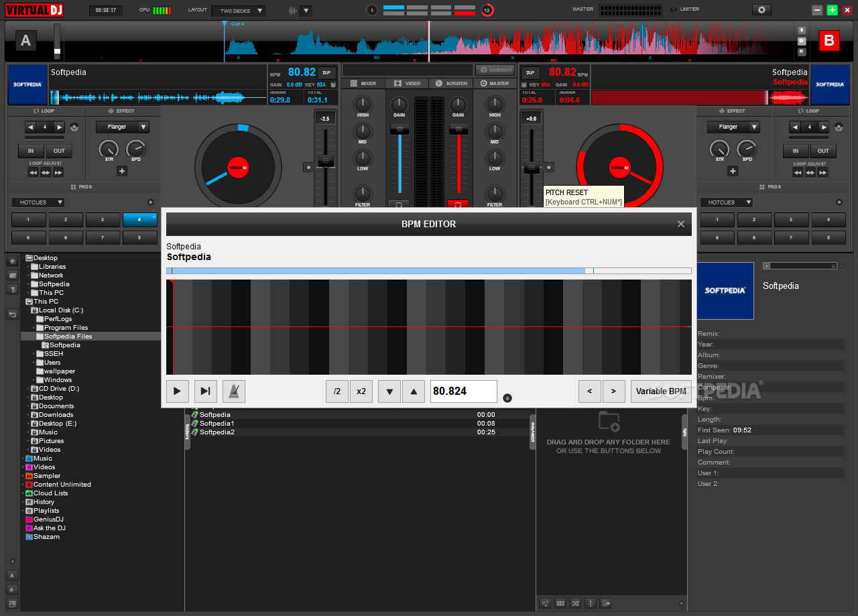Image resolution: width=858 pixels, height=616 pixels.
Task: Click the go back arrow icon in browser sidebar
Action: tap(12, 314)
